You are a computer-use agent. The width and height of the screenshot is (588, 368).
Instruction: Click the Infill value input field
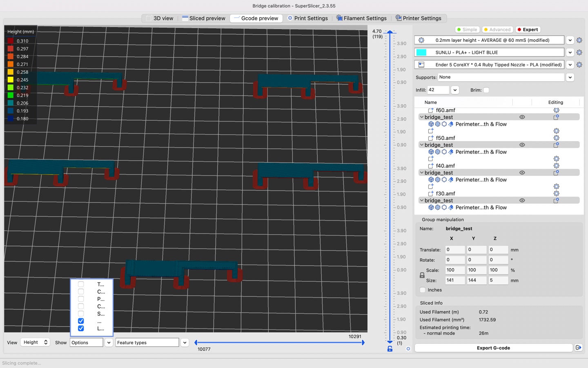(x=439, y=90)
